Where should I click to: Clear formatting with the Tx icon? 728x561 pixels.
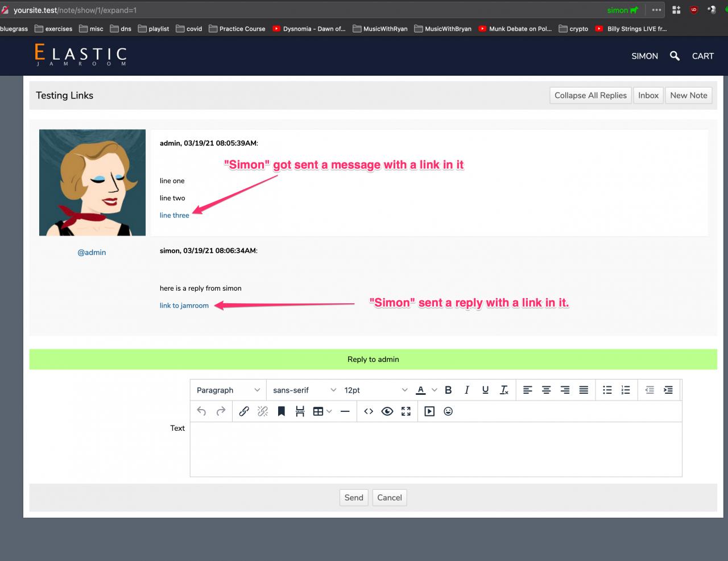coord(504,390)
